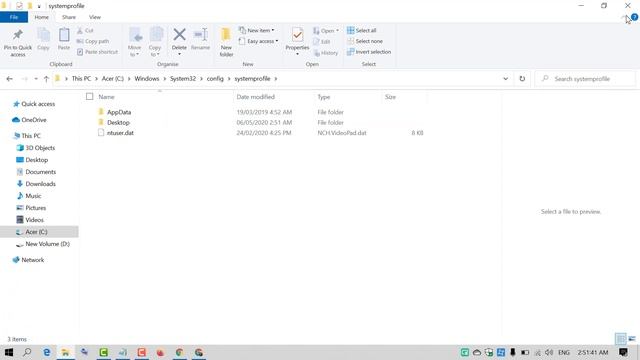
Task: Switch to the View ribbon tab
Action: coord(95,17)
